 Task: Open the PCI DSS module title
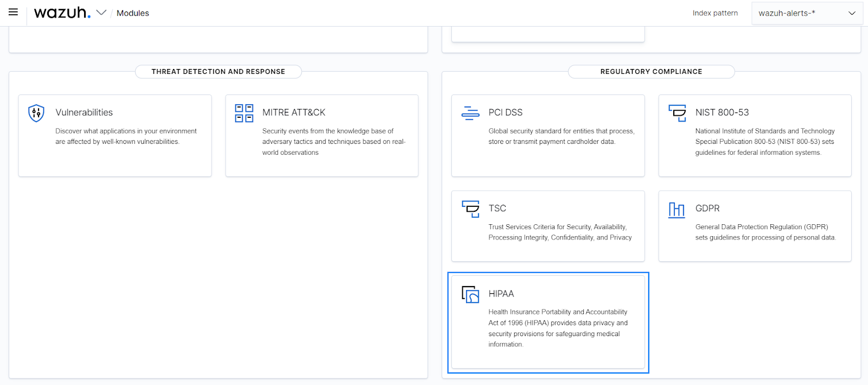coord(506,112)
